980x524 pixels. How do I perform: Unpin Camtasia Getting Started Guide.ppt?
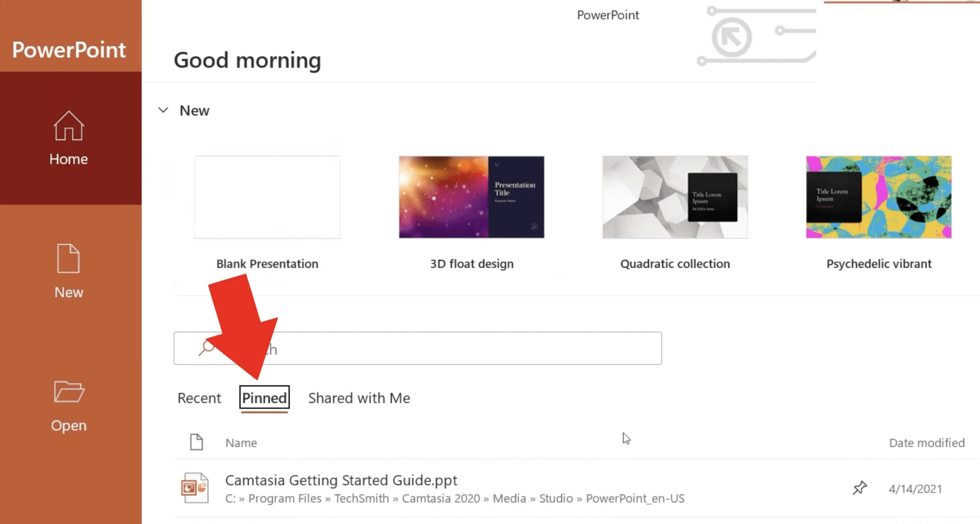point(859,488)
